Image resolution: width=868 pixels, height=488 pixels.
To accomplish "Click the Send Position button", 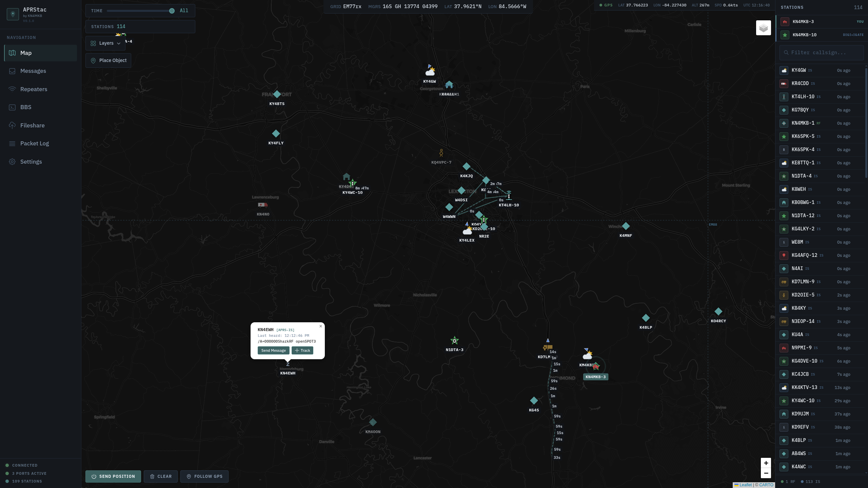I will [113, 476].
